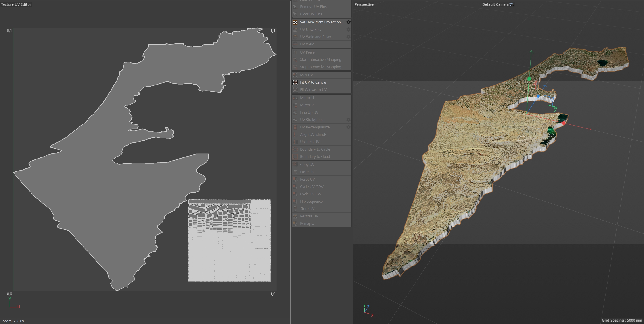
Task: Open UV Weld and Relax options gear
Action: point(348,37)
